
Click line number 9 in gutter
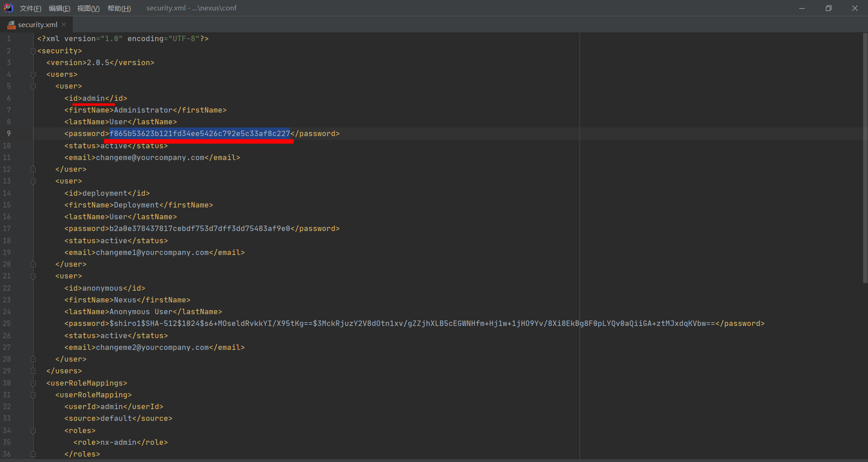click(9, 133)
